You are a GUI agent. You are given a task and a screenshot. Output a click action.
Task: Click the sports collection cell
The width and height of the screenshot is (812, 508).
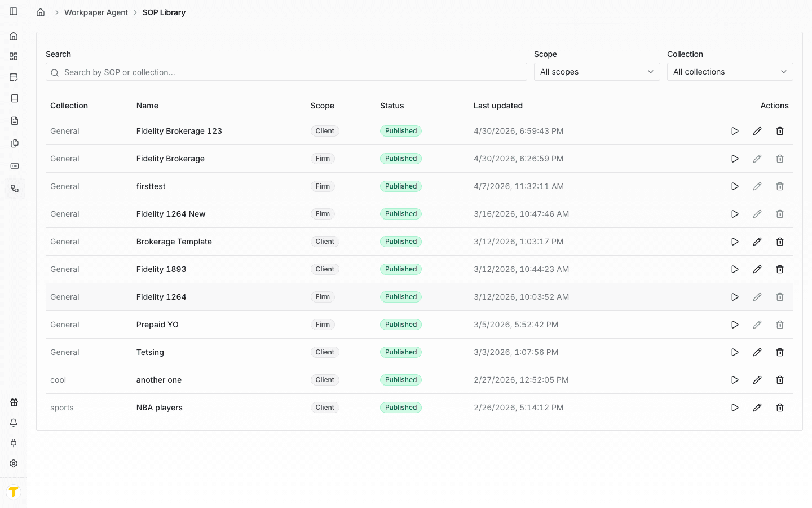point(62,408)
